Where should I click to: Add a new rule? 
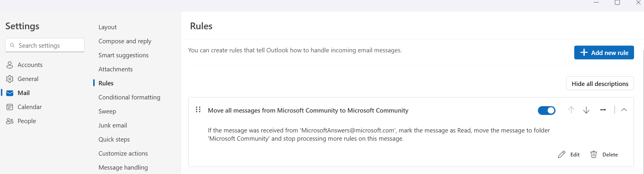pos(604,53)
